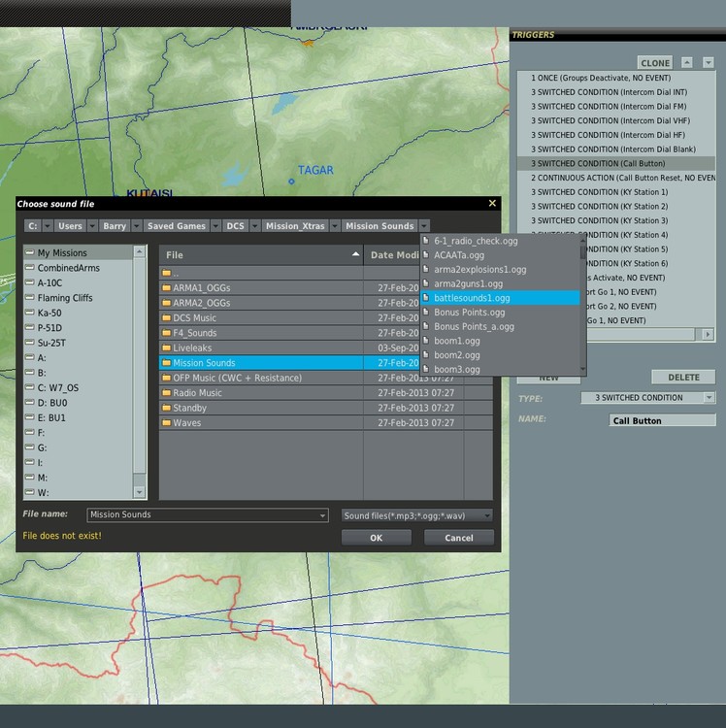Click the drive icon next to My Missions

click(30, 253)
